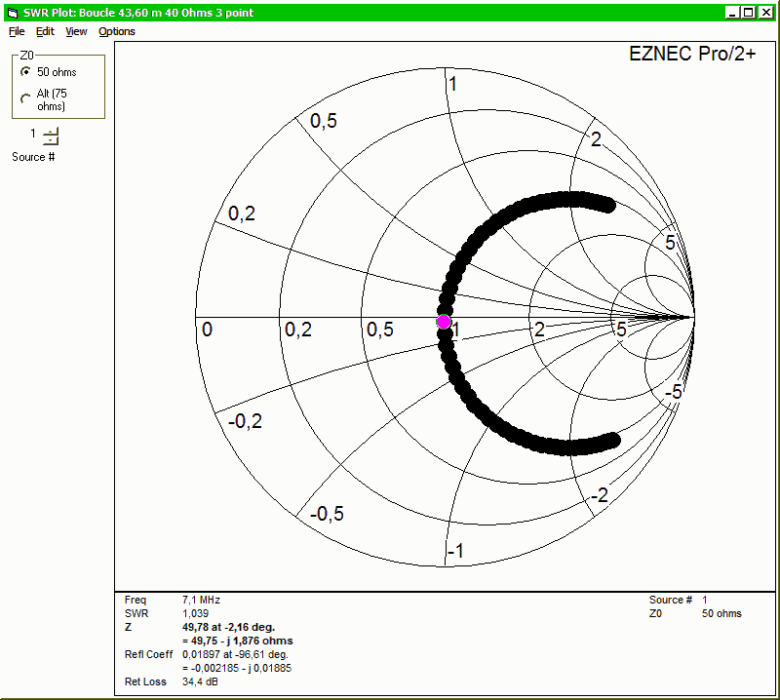Click the -0,5 reactance label on the chart
Screen dimensions: 780x700
tap(327, 514)
